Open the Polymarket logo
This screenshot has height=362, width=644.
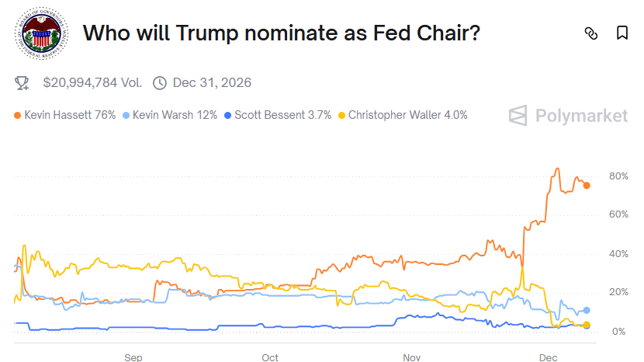coord(568,116)
